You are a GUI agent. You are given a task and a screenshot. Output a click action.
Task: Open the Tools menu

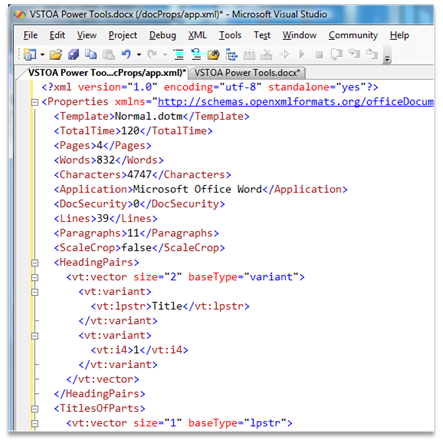[230, 35]
